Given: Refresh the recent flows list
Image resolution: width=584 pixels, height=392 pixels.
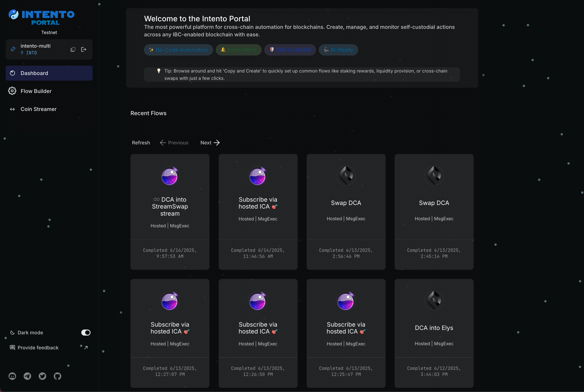Looking at the screenshot, I should tap(141, 143).
